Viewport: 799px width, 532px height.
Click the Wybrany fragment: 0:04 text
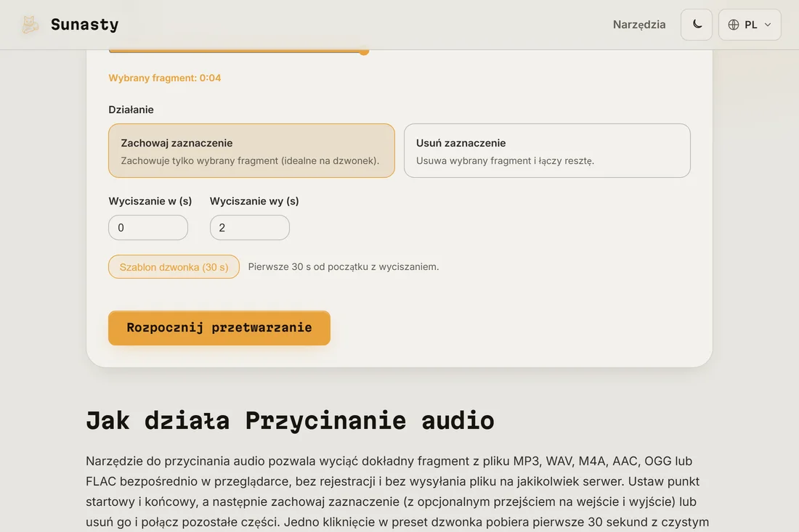click(x=165, y=78)
